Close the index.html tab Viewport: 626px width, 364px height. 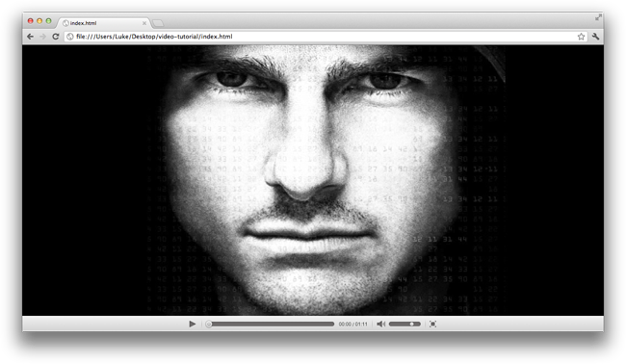point(144,23)
